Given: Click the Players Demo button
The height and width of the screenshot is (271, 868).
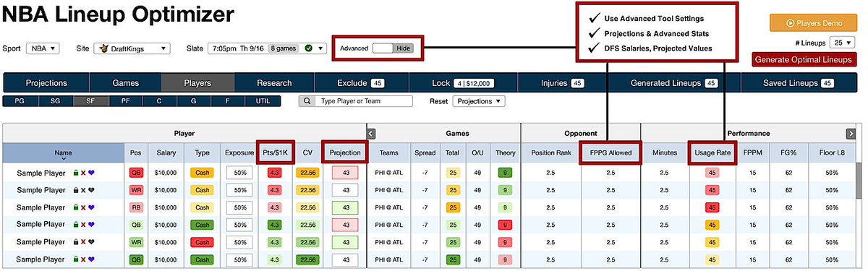Looking at the screenshot, I should pyautogui.click(x=813, y=22).
